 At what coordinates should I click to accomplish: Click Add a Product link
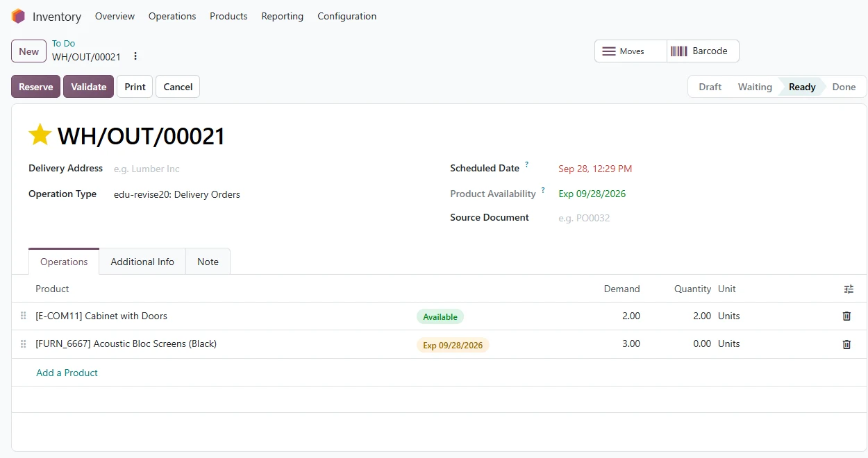[x=67, y=373]
